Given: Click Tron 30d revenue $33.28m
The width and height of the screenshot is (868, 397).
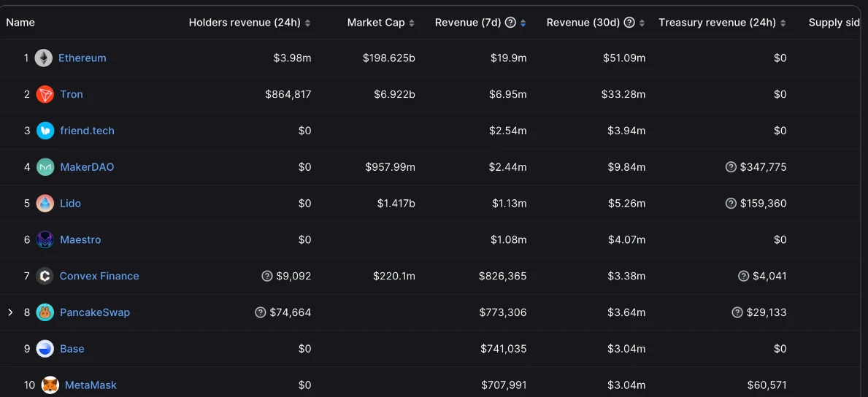Looking at the screenshot, I should tap(623, 94).
